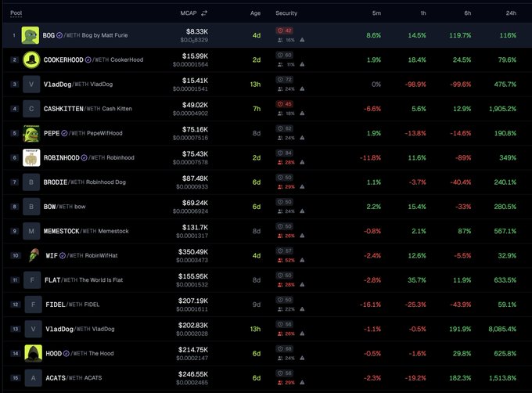The image size is (532, 393).
Task: Click the 52% holders percentage for WIF
Action: pyautogui.click(x=289, y=260)
